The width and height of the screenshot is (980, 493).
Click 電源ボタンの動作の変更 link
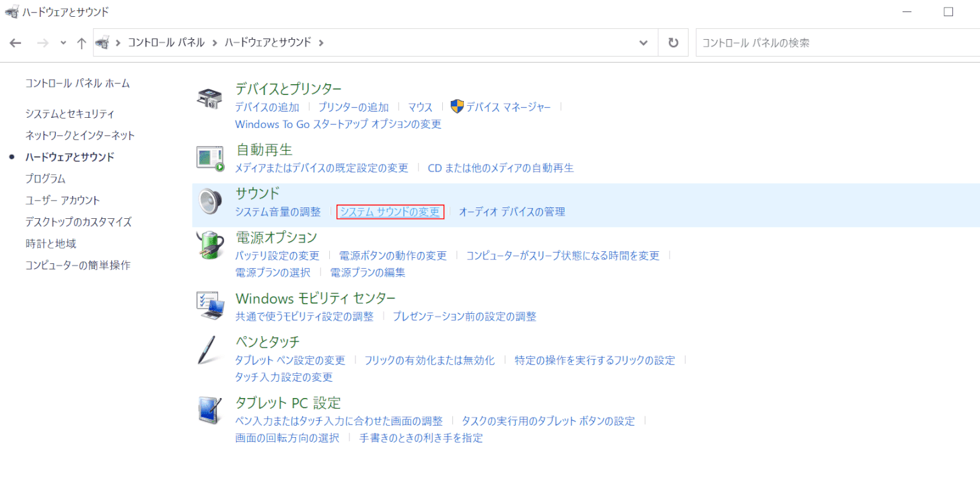tap(393, 255)
